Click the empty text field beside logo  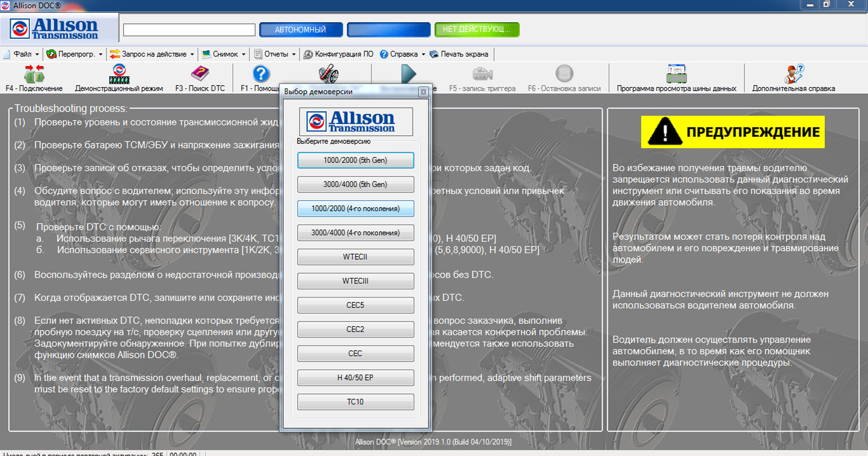tap(189, 30)
